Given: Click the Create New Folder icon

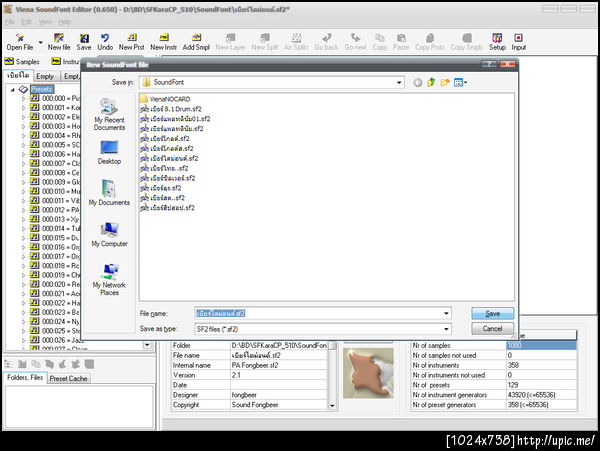Looking at the screenshot, I should pyautogui.click(x=445, y=82).
